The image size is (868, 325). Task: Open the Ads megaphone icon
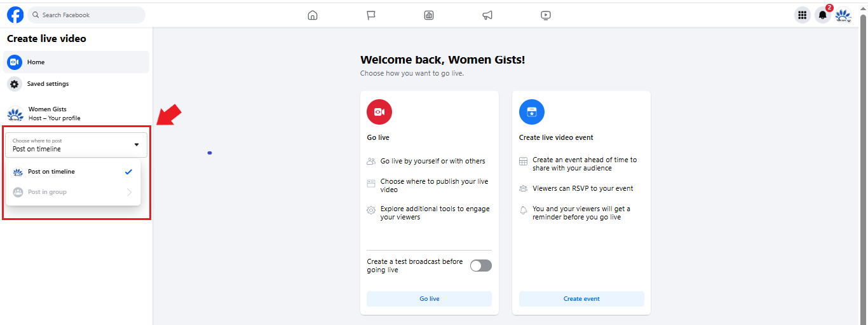(x=487, y=15)
